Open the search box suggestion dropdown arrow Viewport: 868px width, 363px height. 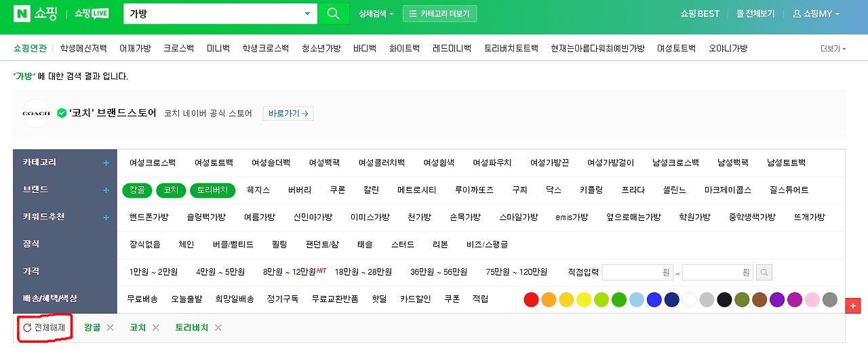tap(307, 14)
